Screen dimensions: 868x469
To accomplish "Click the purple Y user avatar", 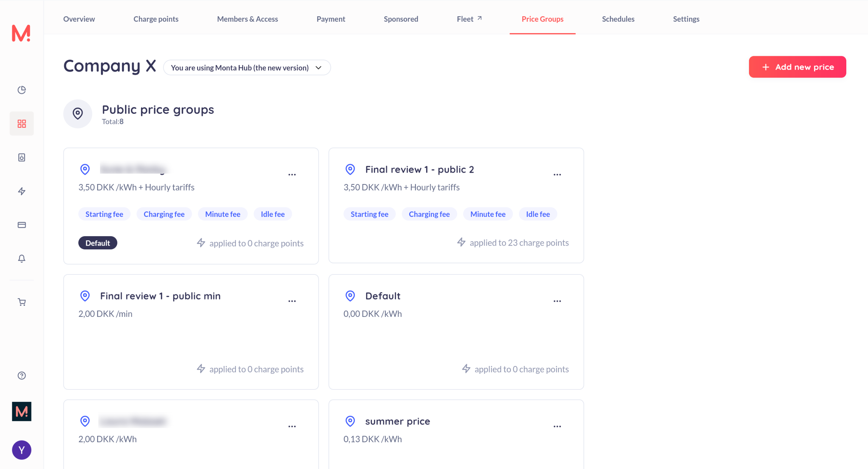I will pyautogui.click(x=22, y=450).
